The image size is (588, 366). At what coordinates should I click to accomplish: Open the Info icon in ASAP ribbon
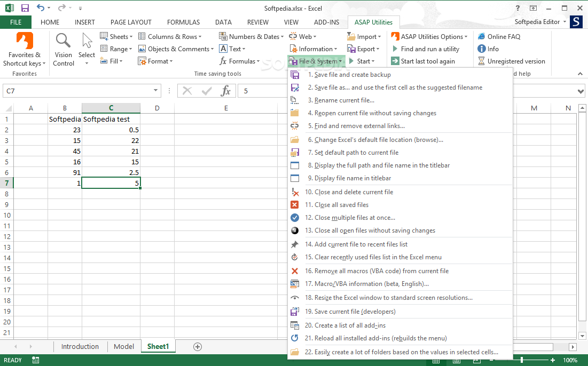pos(482,49)
